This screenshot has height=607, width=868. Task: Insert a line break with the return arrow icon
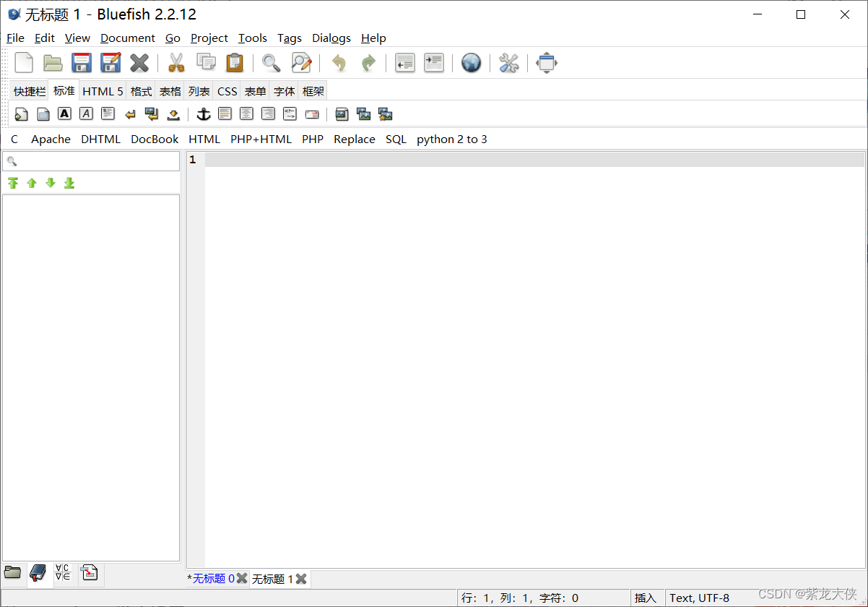tap(130, 114)
